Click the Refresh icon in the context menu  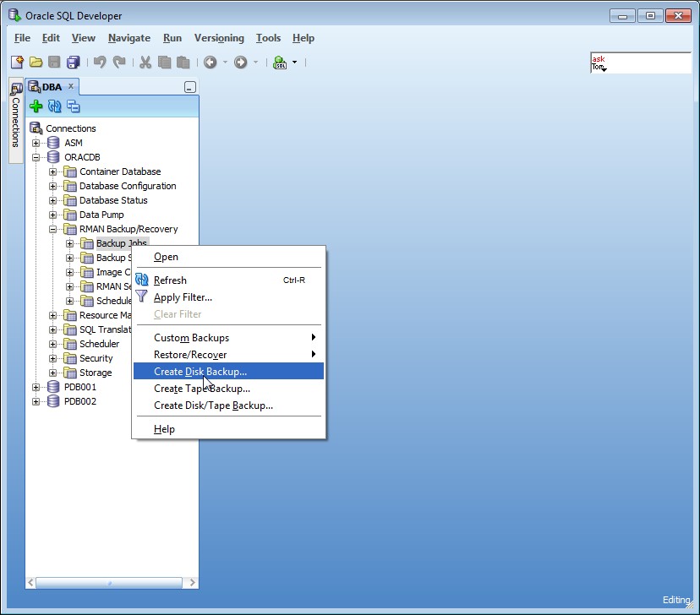point(141,280)
